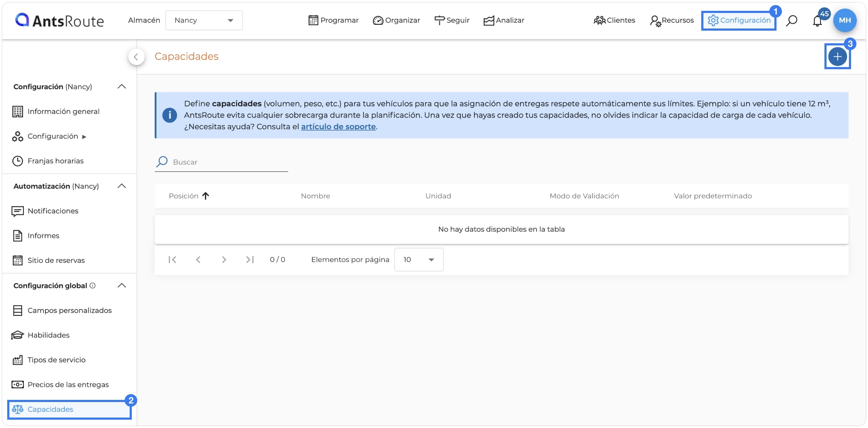The image size is (868, 428).
Task: Collapse the Automatización (Nancy) section
Action: point(122,186)
